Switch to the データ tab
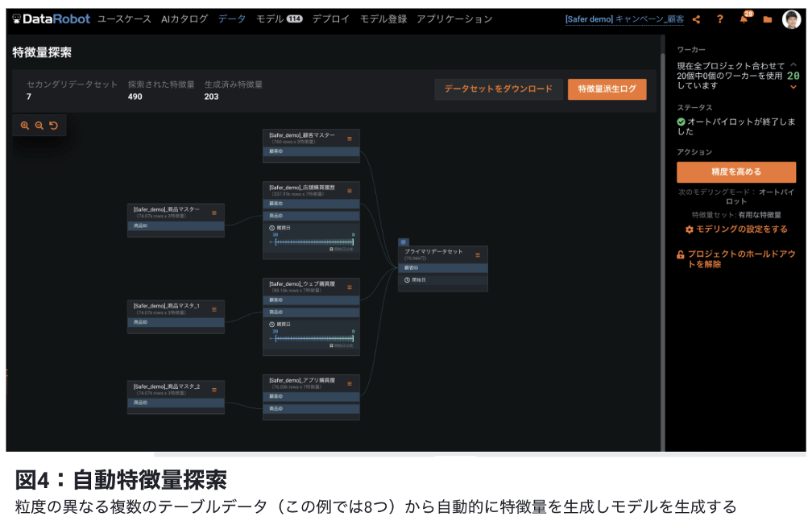 click(231, 19)
